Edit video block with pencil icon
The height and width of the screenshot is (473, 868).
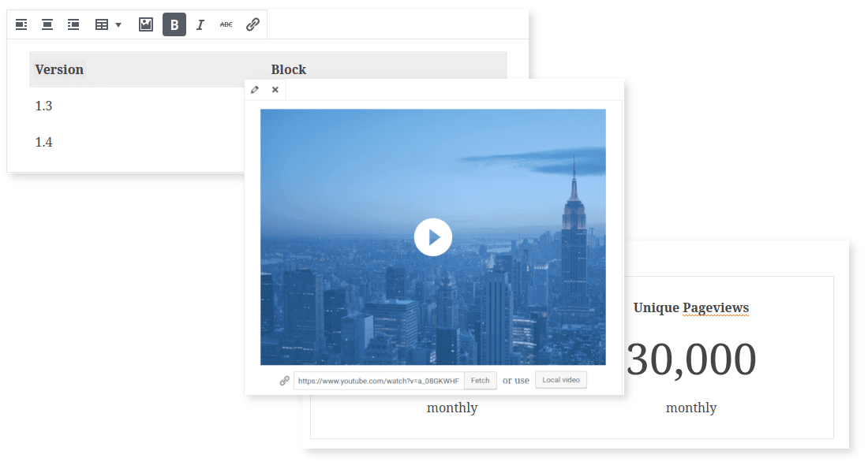[255, 90]
